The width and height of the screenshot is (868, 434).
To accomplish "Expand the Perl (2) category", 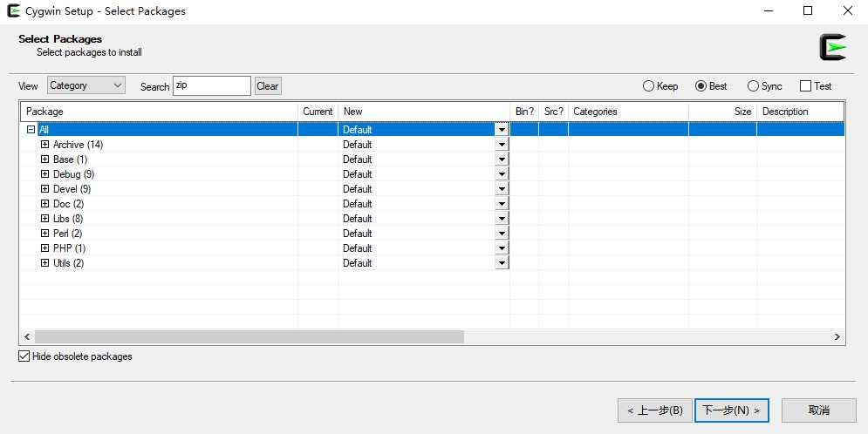I will coord(44,234).
